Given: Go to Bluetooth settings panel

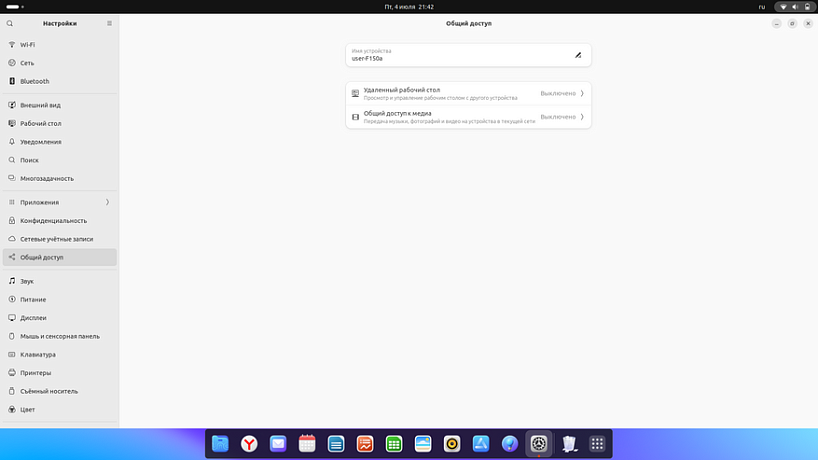Looking at the screenshot, I should [x=59, y=81].
